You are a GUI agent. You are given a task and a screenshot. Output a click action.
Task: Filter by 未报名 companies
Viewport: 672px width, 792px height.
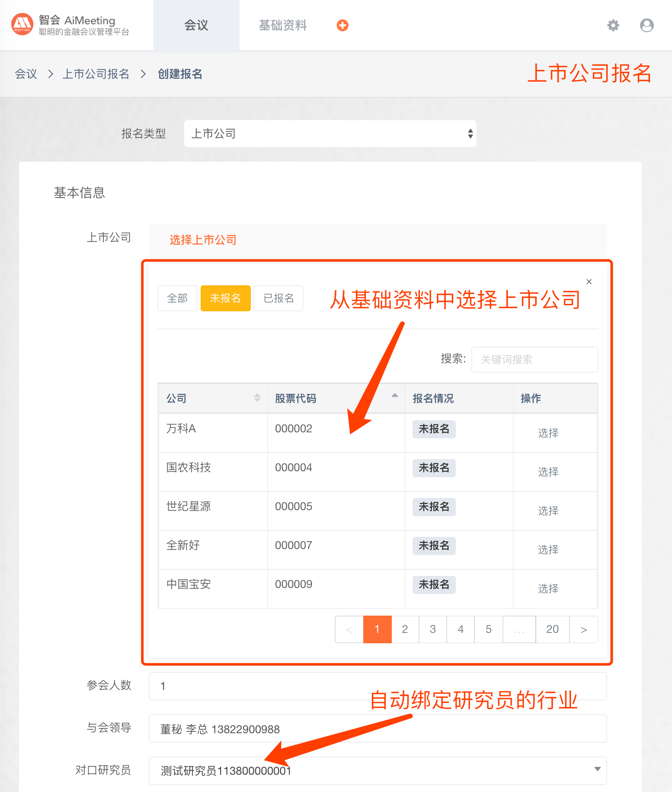tap(225, 298)
